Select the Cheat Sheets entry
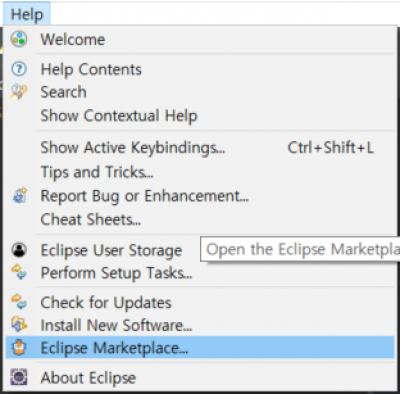 click(200, 219)
